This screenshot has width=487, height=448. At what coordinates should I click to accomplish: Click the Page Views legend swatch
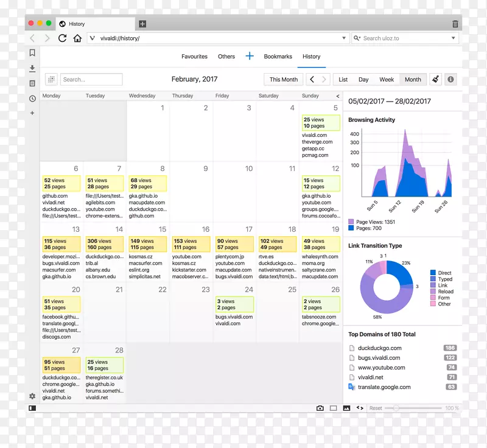tap(351, 222)
